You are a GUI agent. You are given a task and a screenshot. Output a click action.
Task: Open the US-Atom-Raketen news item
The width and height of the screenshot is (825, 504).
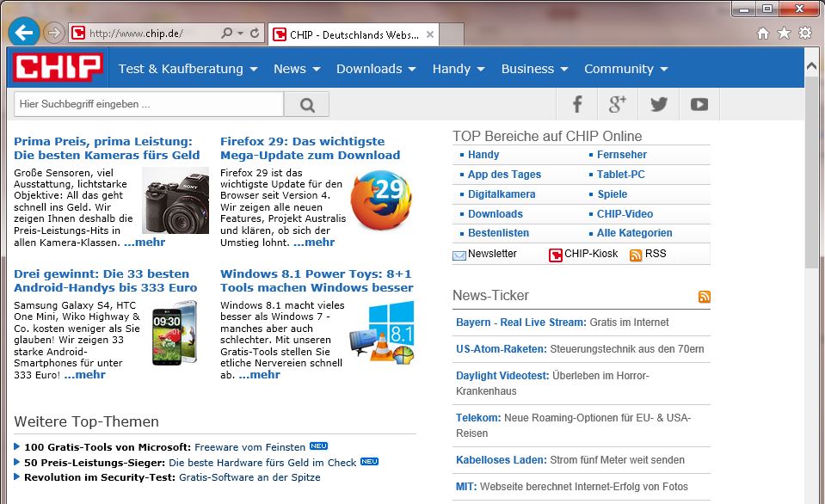580,349
